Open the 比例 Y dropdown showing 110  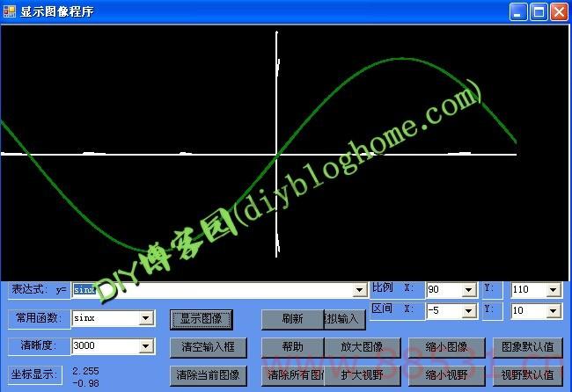(x=553, y=290)
